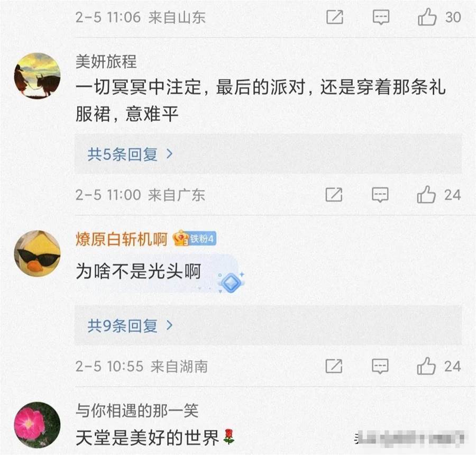Reply to the comment from 山东

(x=381, y=17)
